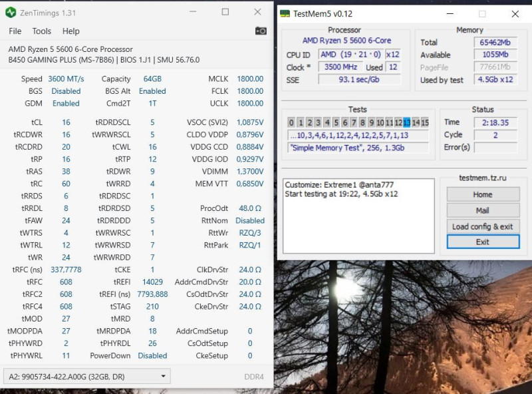This screenshot has height=394, width=532.
Task: Click the tRAS value 38
Action: click(x=66, y=171)
